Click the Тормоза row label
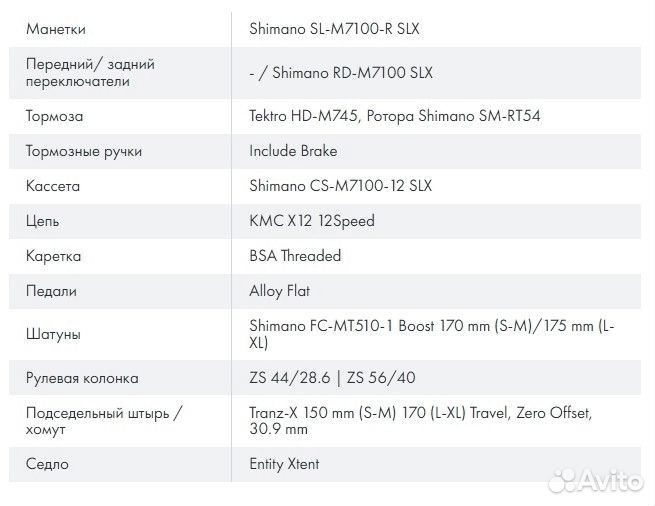655x506 pixels. pos(55,116)
